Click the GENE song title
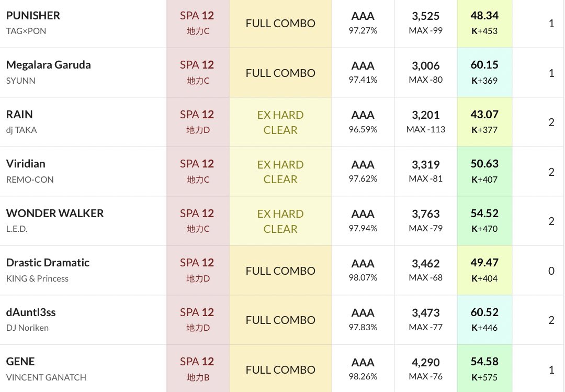The width and height of the screenshot is (565, 392). tap(20, 361)
